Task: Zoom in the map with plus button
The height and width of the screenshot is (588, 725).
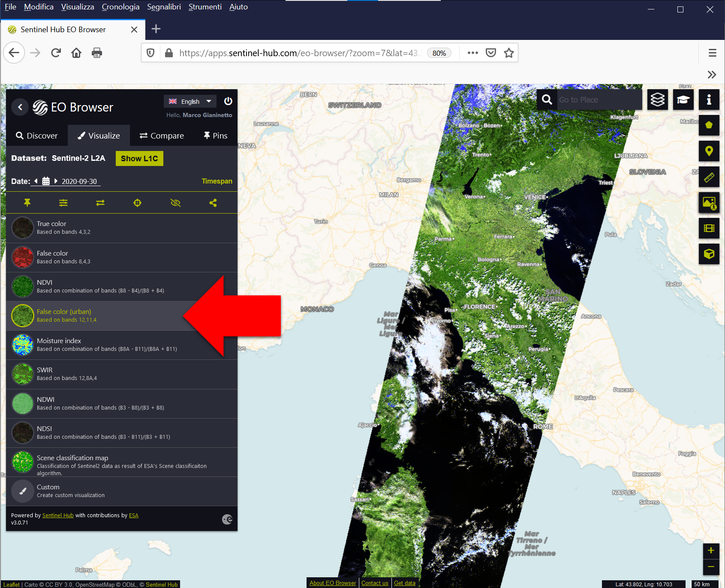Action: coord(711,551)
